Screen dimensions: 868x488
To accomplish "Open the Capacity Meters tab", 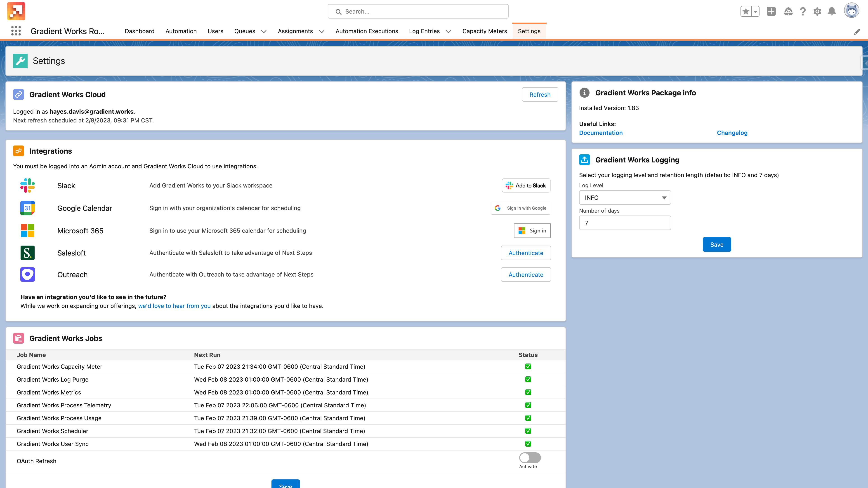I will pos(485,31).
